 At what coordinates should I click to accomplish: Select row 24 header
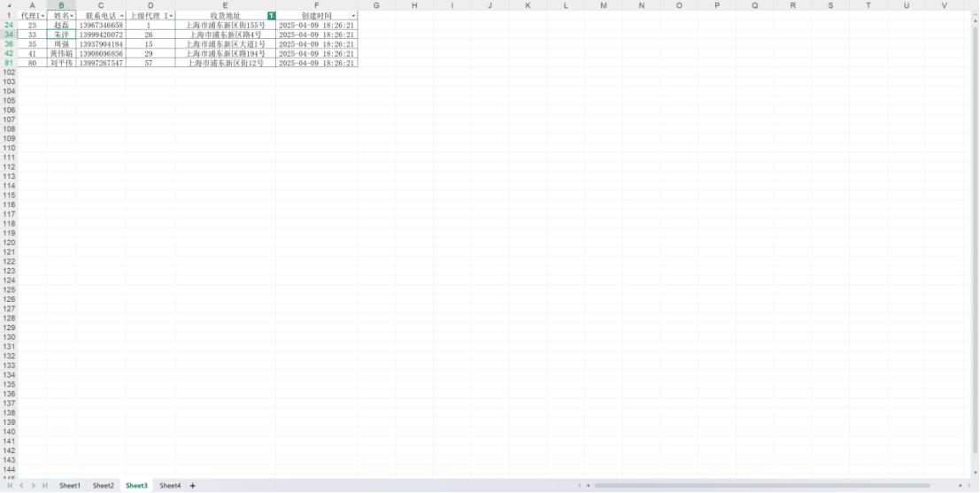[9, 26]
